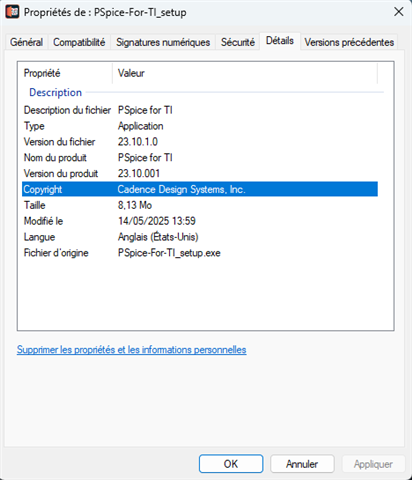Image resolution: width=412 pixels, height=480 pixels.
Task: Click Supprimer les propriétés et informations personnelles link
Action: click(x=132, y=350)
